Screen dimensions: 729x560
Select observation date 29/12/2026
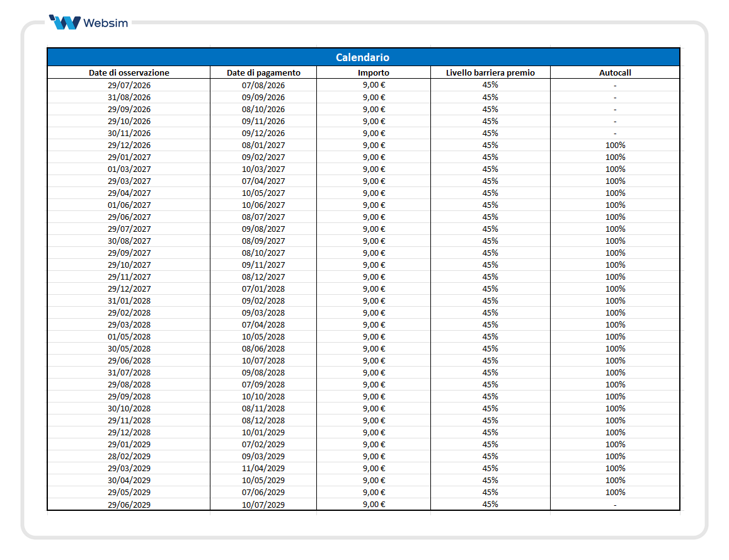coord(129,145)
